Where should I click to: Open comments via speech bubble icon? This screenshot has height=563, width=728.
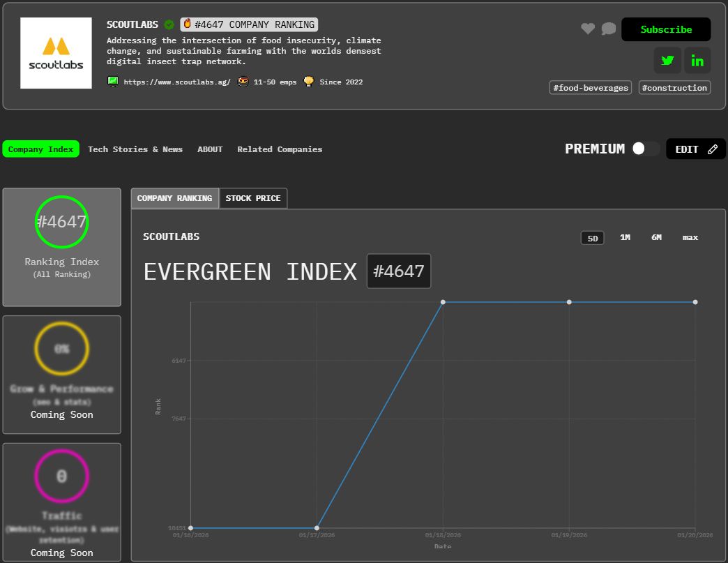[x=609, y=29]
